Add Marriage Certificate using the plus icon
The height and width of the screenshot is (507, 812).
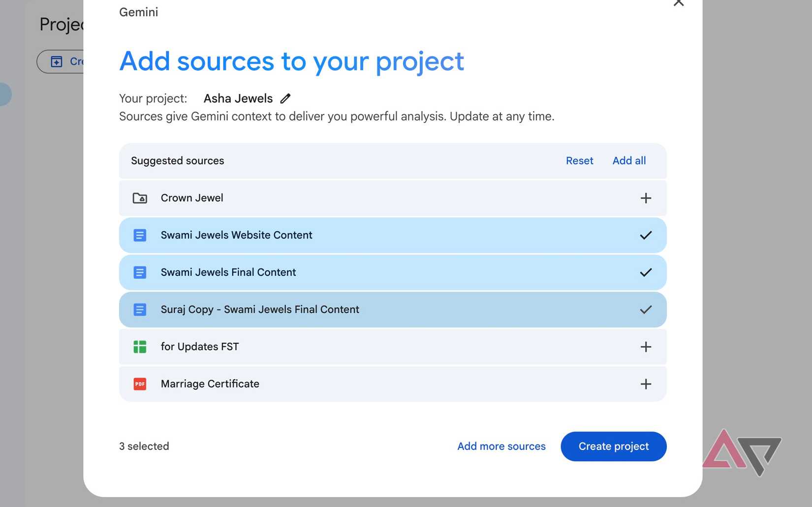pyautogui.click(x=646, y=384)
